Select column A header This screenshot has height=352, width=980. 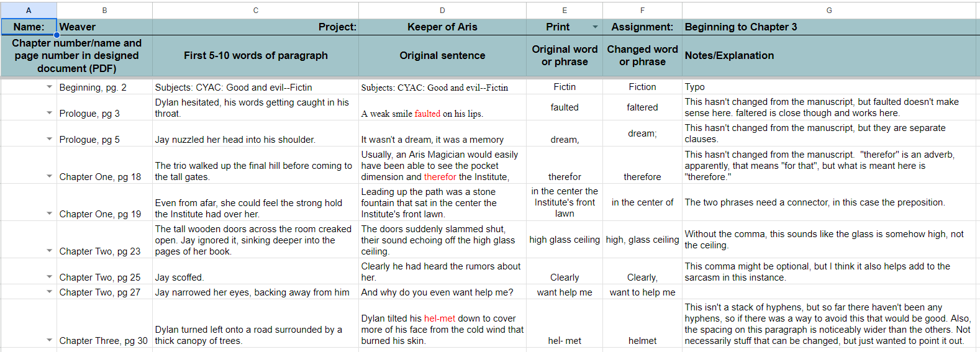29,10
